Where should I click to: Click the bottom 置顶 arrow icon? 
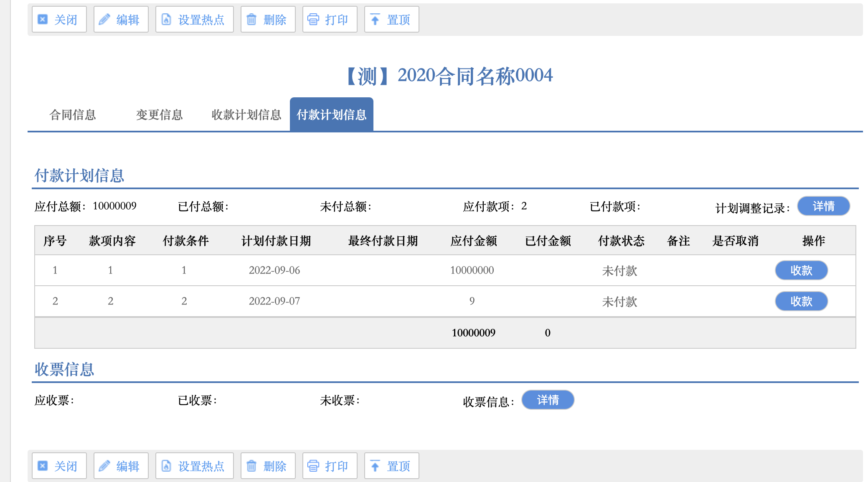(x=375, y=466)
